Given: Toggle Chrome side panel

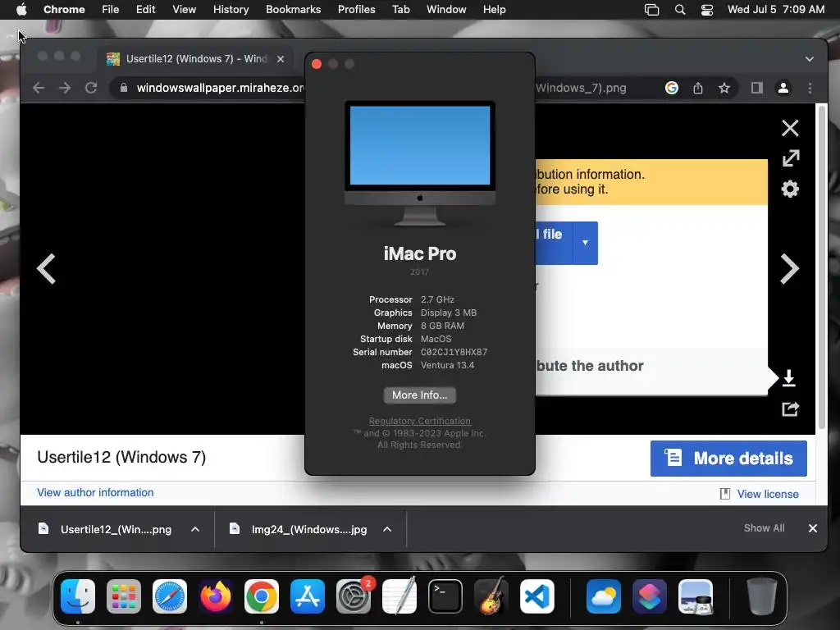Looking at the screenshot, I should tap(757, 88).
